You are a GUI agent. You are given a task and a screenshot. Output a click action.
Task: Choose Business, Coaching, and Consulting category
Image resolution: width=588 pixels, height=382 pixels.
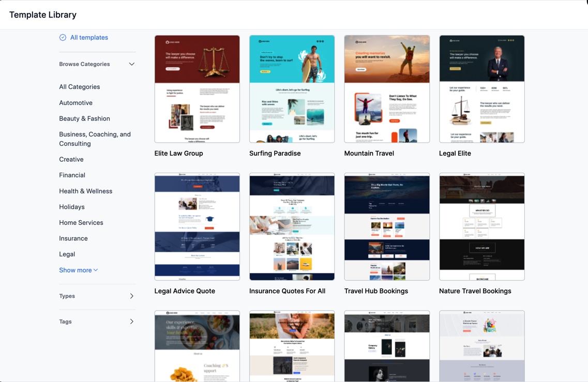pyautogui.click(x=95, y=139)
